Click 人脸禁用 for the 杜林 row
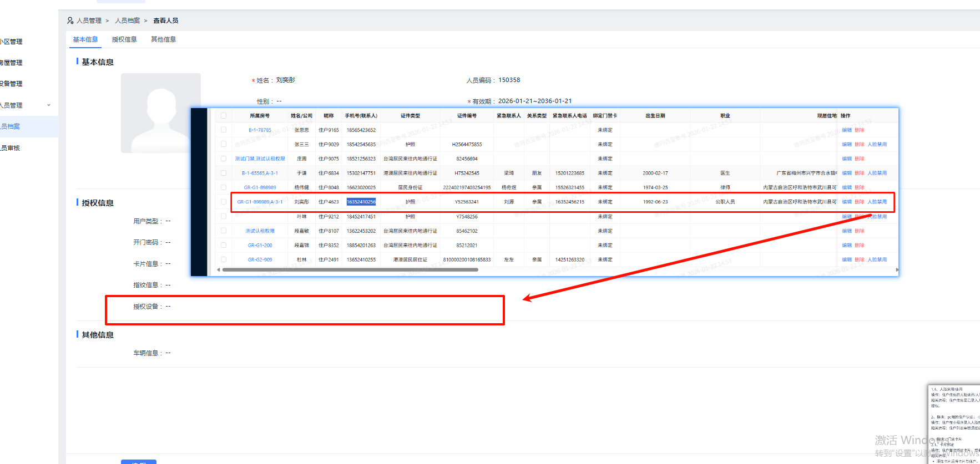 point(877,259)
